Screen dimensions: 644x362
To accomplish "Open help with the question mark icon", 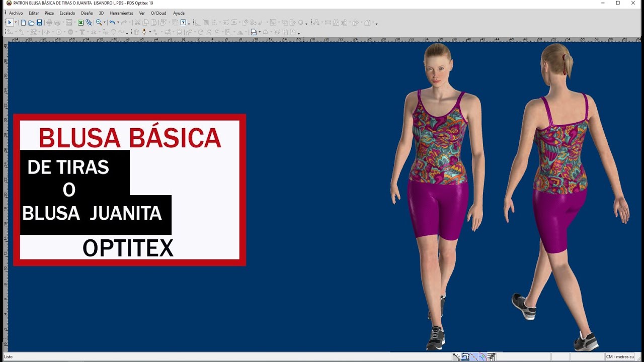I will click(x=183, y=23).
